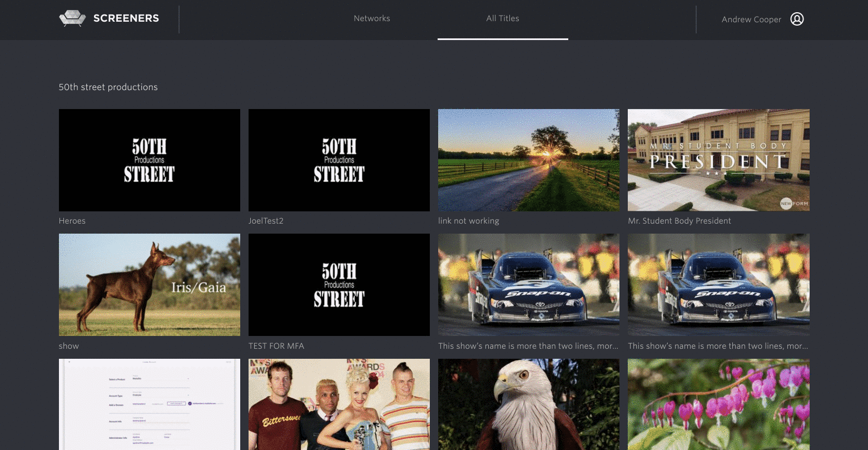Click the SCREENERS brand text
Screen dimensions: 868x450
click(126, 18)
